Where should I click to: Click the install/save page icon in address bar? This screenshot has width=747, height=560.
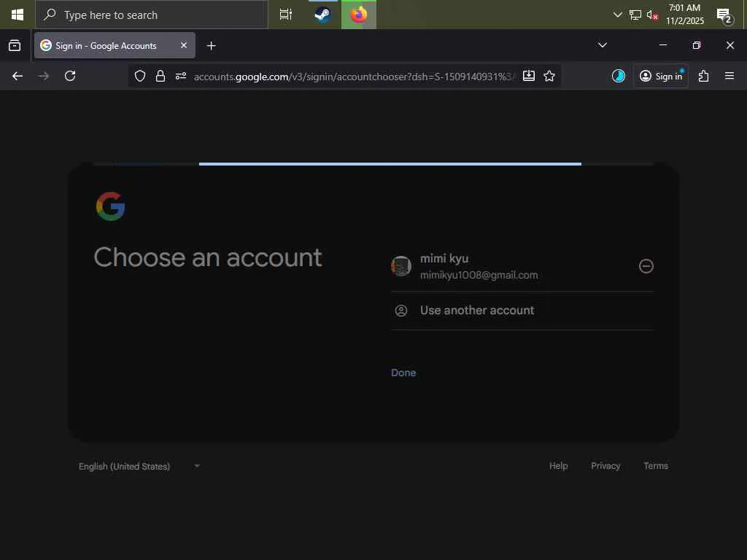pos(529,76)
